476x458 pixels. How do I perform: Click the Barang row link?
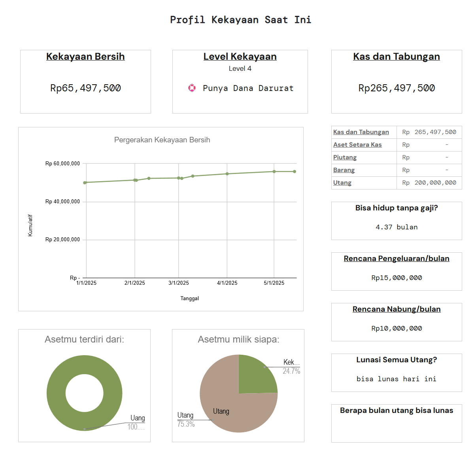[x=344, y=170]
